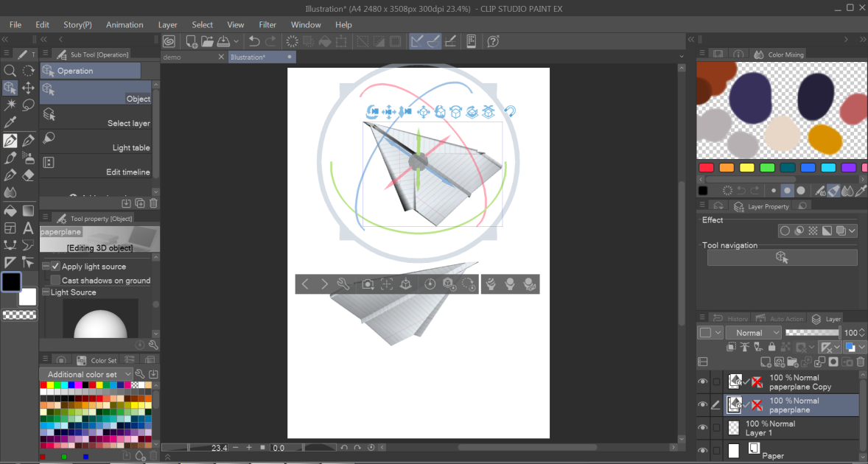Screen dimensions: 868x464
Task: Toggle checkbox beside paperplane Copy layer
Action: point(716,382)
